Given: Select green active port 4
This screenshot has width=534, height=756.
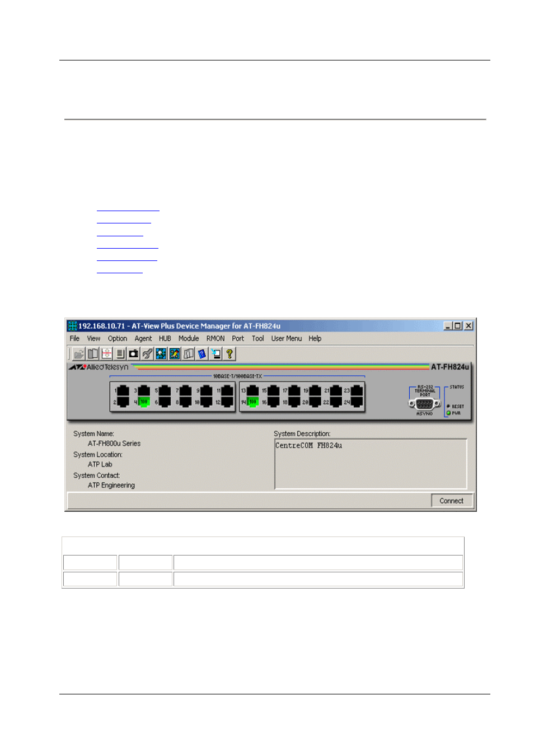Looking at the screenshot, I should [x=144, y=402].
